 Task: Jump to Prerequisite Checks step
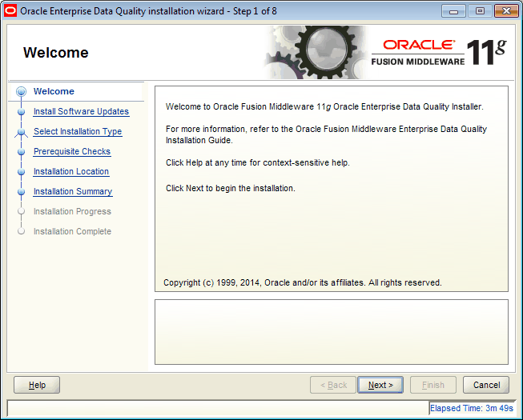[x=72, y=151]
